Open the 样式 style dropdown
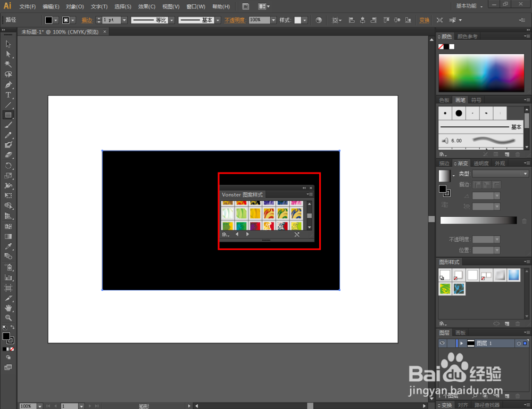This screenshot has width=532, height=409. 305,20
